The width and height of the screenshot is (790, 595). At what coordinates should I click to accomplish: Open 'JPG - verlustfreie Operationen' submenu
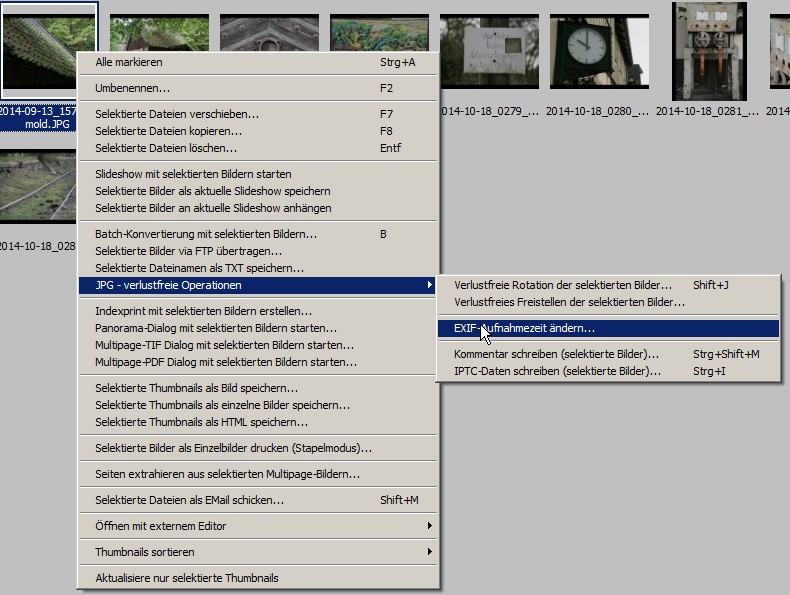168,285
